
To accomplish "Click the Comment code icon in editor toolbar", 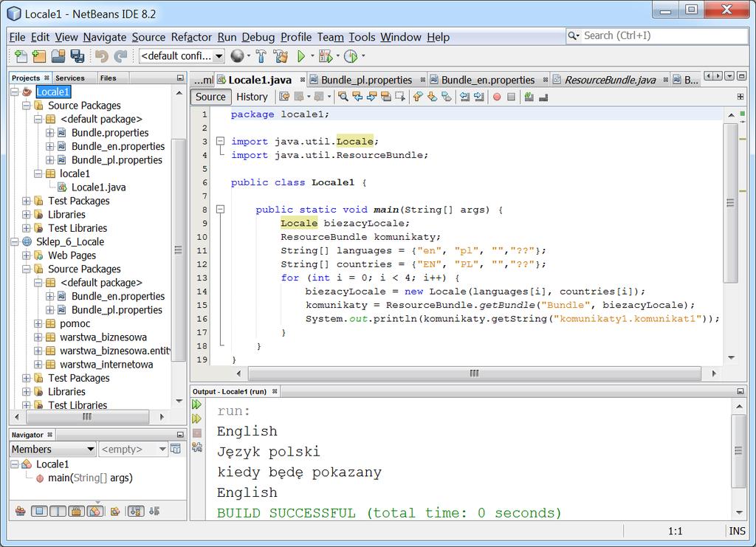I will click(529, 97).
